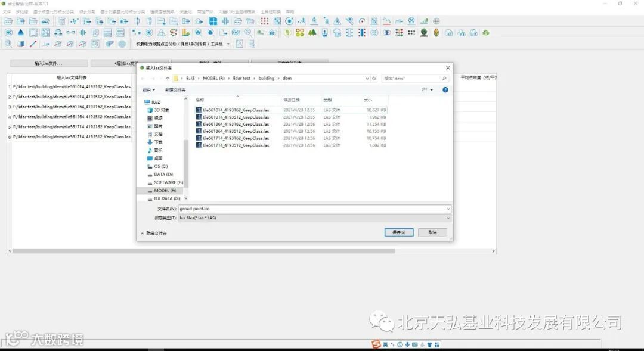Click the 输入las文件 button in main window

coord(49,63)
